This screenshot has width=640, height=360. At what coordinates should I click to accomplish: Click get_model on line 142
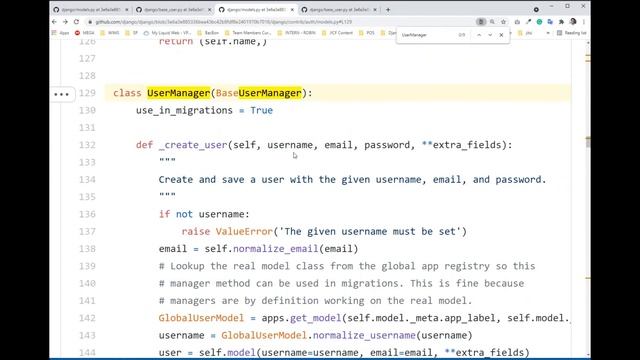pyautogui.click(x=316, y=318)
